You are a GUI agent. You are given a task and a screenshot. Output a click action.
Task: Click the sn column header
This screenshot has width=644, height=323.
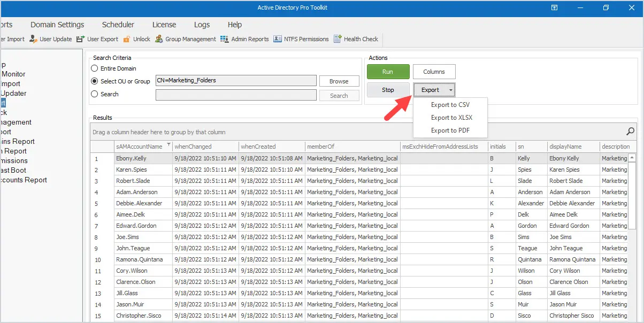[x=531, y=147]
